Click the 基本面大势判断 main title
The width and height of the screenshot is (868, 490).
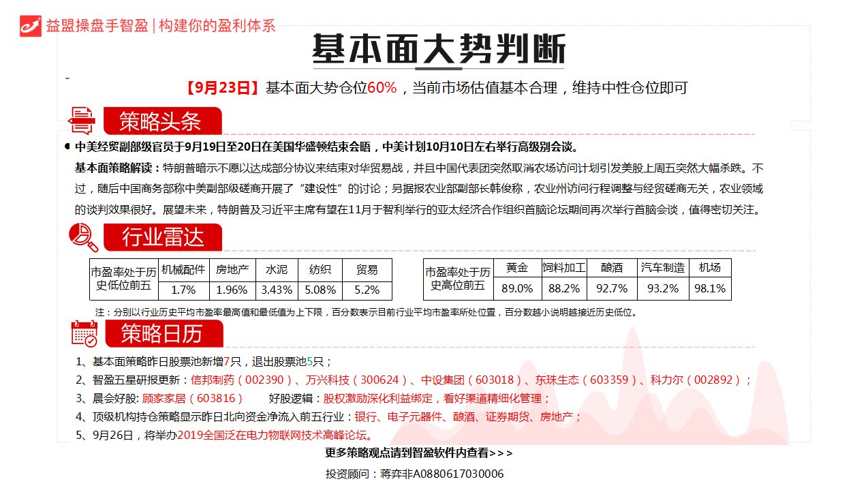pyautogui.click(x=438, y=49)
